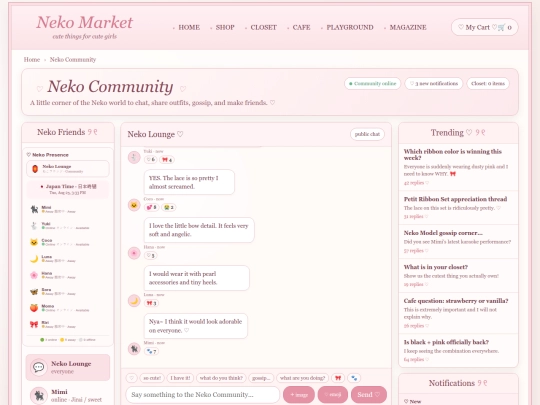Insert the 'I have it!' quick reply
This screenshot has height=405, width=540.
(180, 378)
